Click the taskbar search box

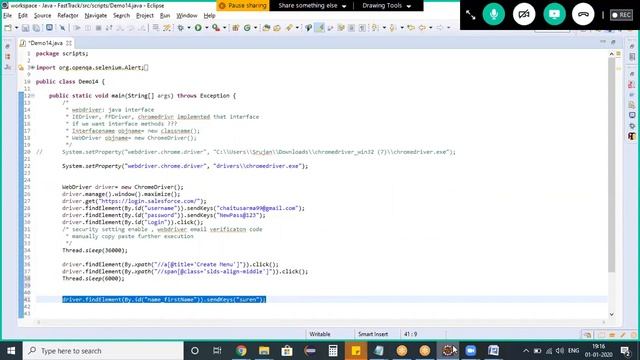103,351
